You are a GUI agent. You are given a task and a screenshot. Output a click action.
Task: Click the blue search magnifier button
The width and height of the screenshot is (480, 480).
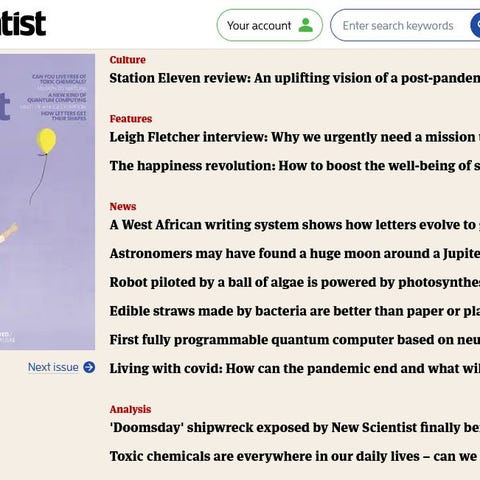(x=475, y=25)
